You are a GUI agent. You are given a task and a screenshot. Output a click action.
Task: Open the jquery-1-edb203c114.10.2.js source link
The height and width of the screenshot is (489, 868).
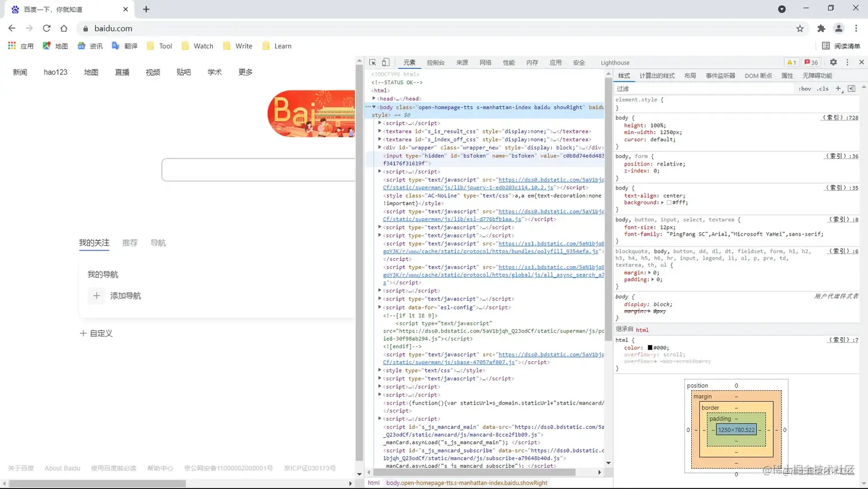(x=493, y=184)
